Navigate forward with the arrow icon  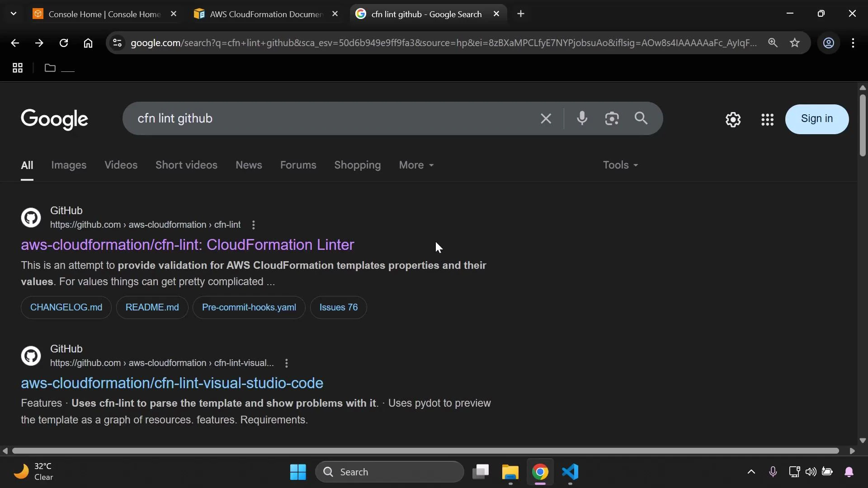[39, 43]
